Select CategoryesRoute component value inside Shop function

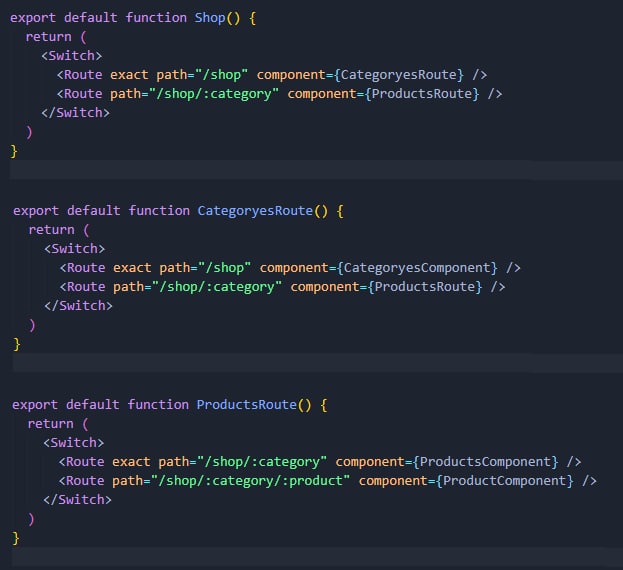point(399,75)
